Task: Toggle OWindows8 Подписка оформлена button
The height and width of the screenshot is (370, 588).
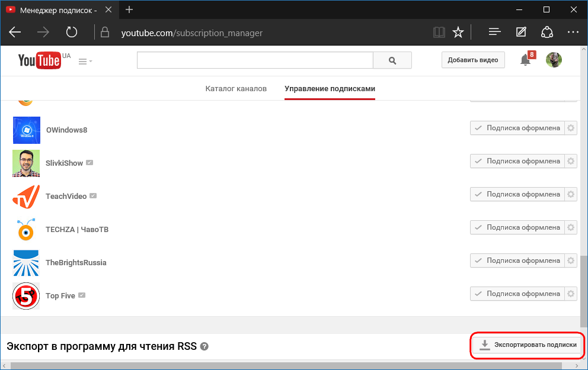Action: [x=517, y=128]
